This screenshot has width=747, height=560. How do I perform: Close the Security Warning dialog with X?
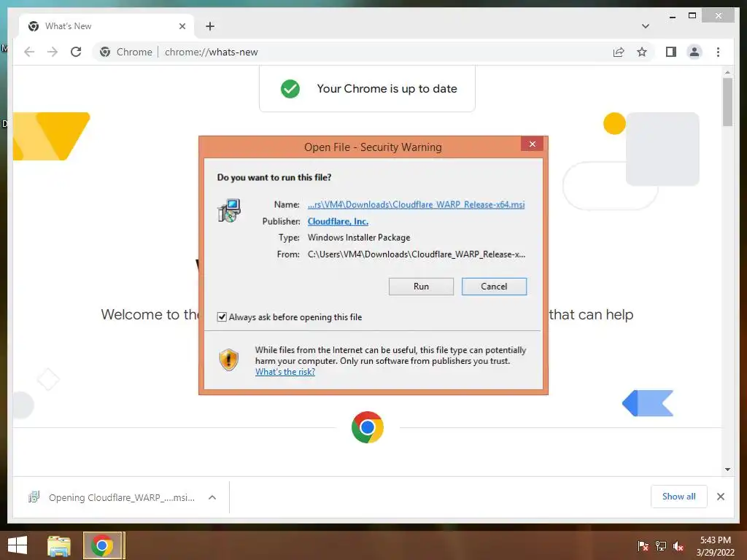(532, 144)
